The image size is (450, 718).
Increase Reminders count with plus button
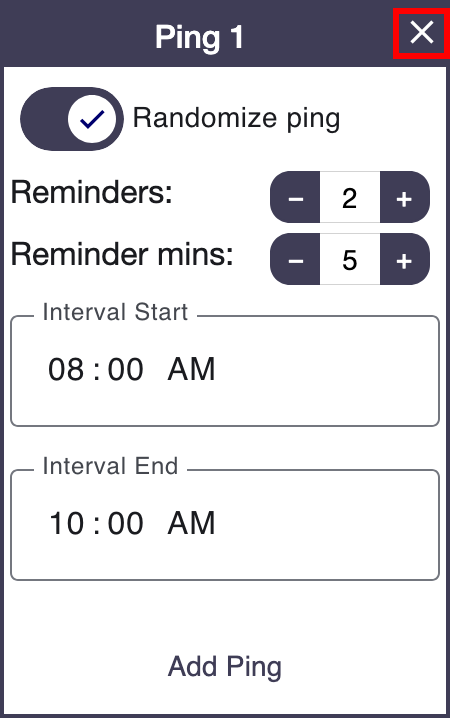tap(405, 197)
